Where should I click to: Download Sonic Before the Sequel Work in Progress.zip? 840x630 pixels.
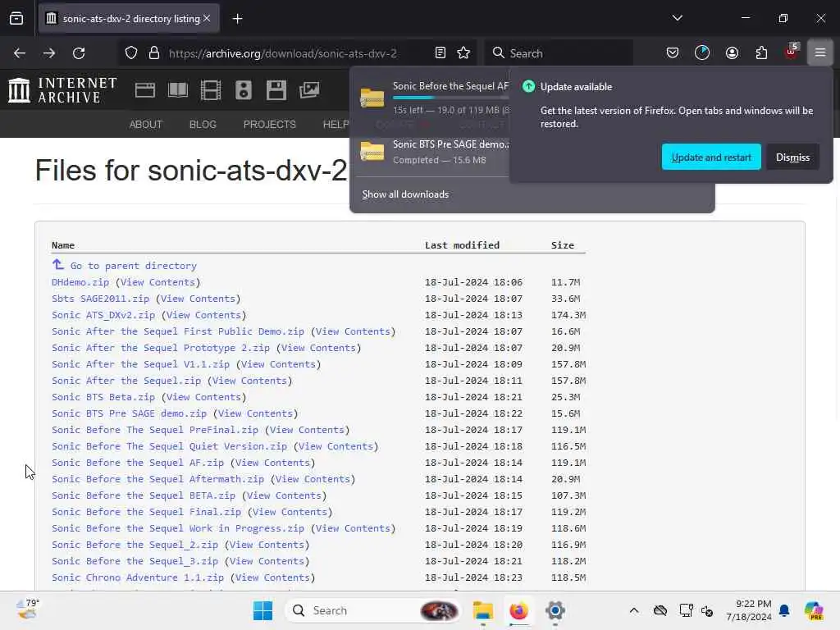(178, 528)
